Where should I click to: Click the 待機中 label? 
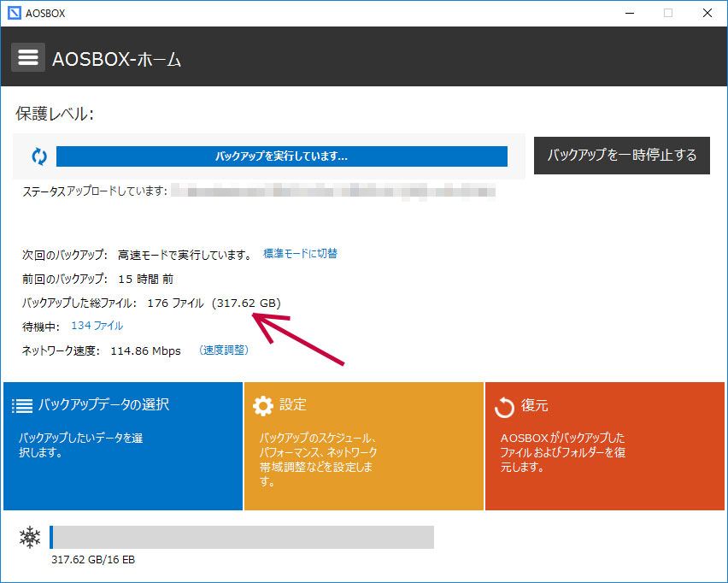pyautogui.click(x=41, y=327)
